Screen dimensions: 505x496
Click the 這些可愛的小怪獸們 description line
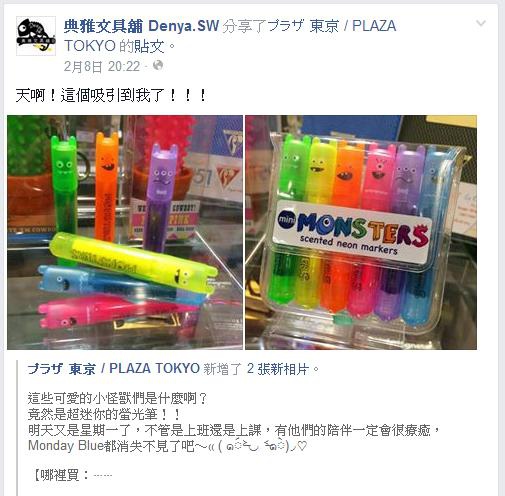(x=118, y=398)
